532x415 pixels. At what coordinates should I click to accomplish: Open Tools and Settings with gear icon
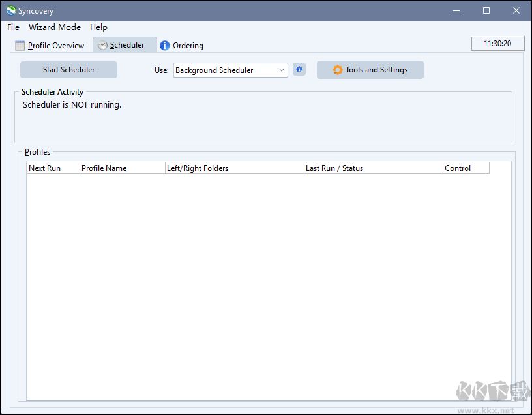pyautogui.click(x=370, y=70)
